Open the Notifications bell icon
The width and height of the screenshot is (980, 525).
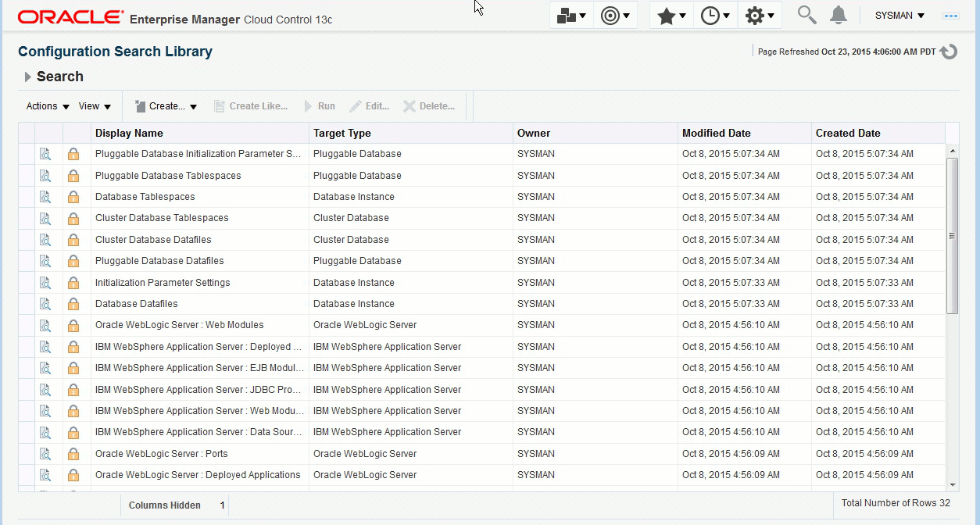pos(838,14)
